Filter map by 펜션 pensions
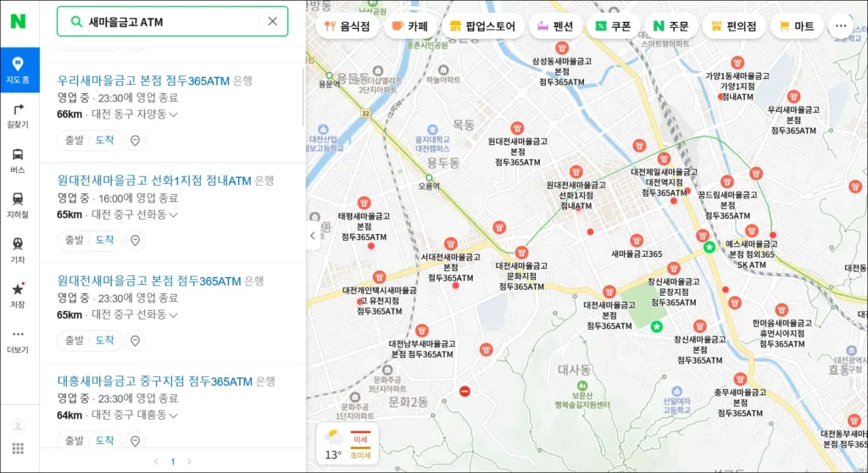The image size is (868, 473). (x=555, y=26)
